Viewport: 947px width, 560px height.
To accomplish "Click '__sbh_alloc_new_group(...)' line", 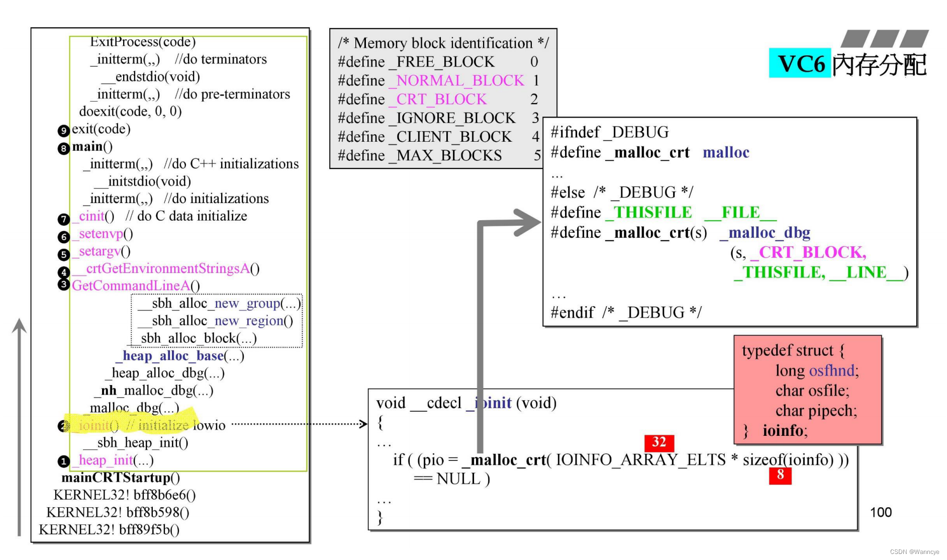I will point(219,304).
